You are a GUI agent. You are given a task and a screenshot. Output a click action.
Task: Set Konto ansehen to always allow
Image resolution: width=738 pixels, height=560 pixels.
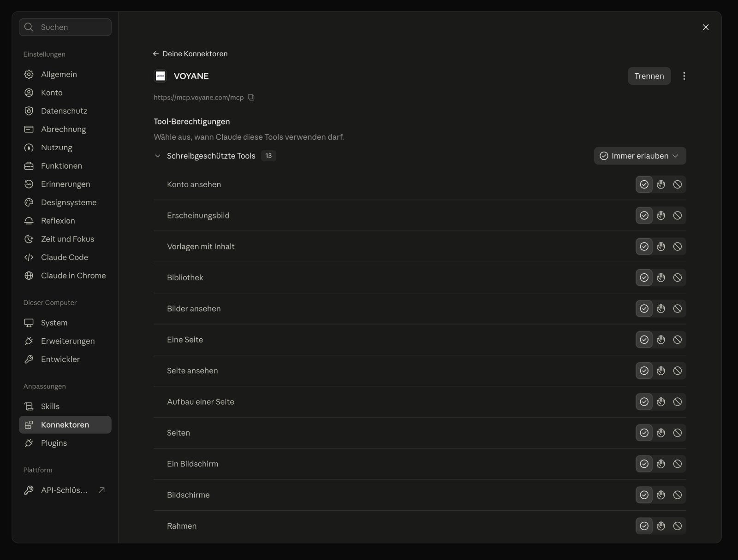(x=644, y=184)
